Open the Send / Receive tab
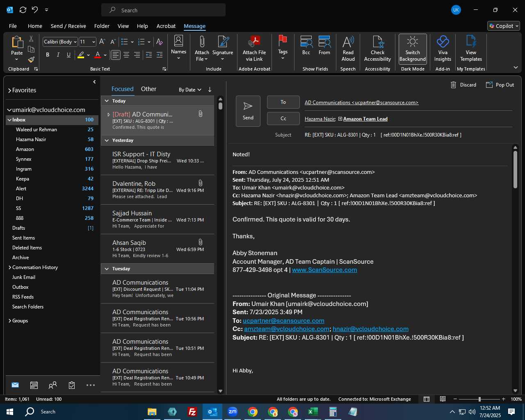 pyautogui.click(x=68, y=26)
